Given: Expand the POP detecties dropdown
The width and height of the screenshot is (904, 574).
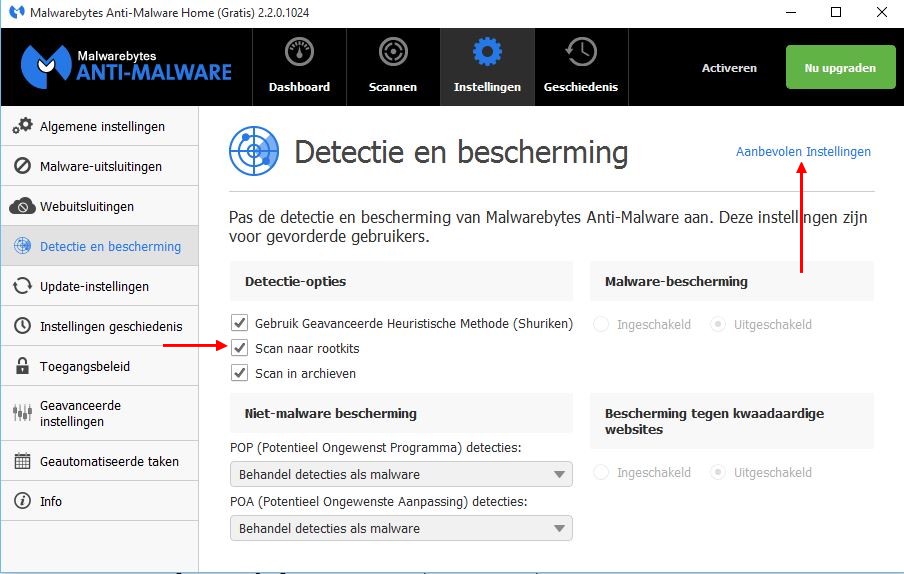Looking at the screenshot, I should [x=401, y=474].
